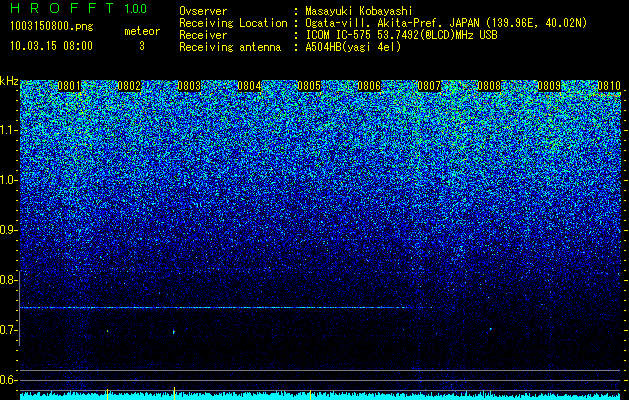Click the Receiving antenna label
The image size is (629, 400).
[230, 47]
